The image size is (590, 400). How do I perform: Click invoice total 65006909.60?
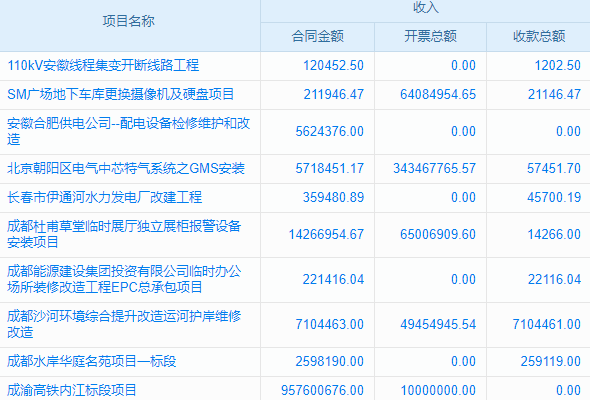coord(438,234)
